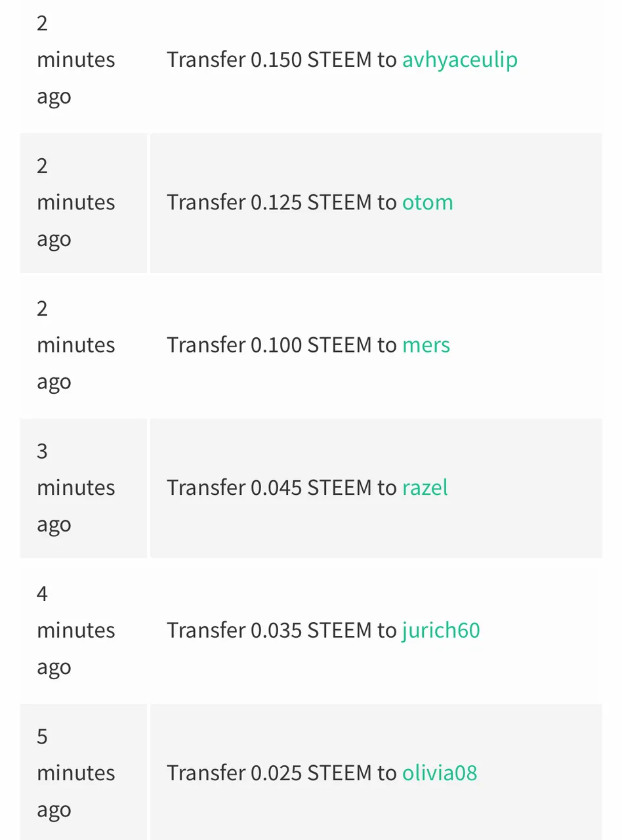Click the timestamp beside the mers transfer
Image resolution: width=622 pixels, height=840 pixels.
(75, 345)
